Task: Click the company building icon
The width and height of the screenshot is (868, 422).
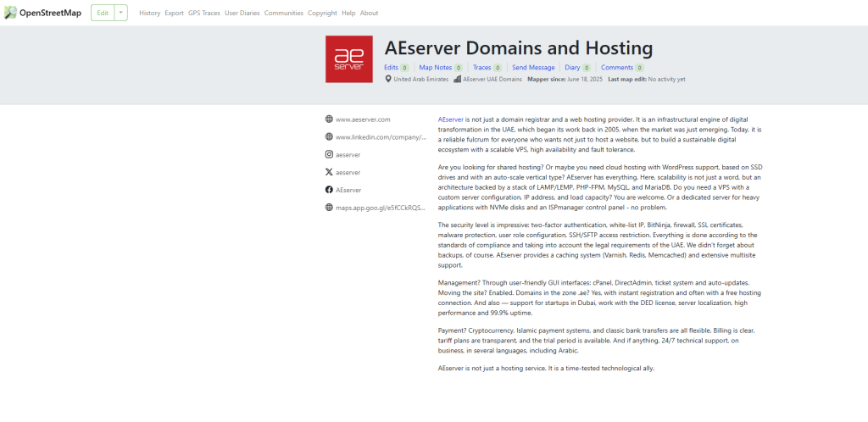Action: [457, 79]
